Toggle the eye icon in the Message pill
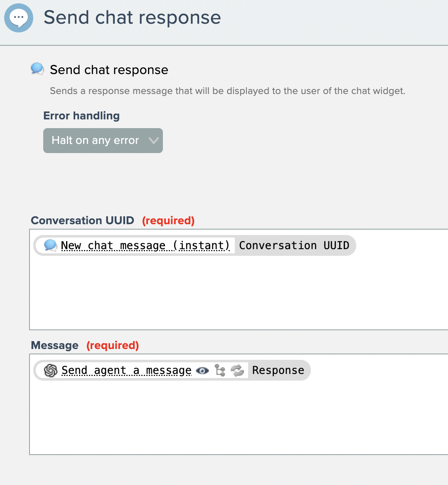Viewport: 448px width, 485px height. (x=202, y=371)
